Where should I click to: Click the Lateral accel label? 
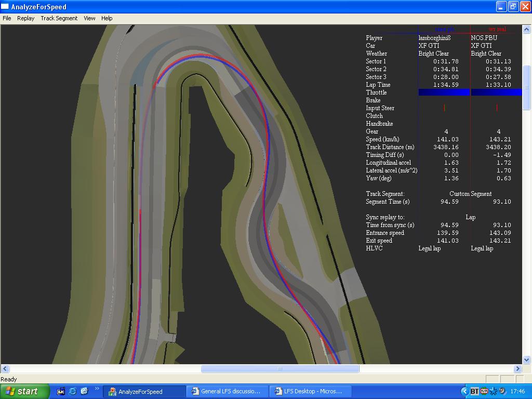(x=392, y=170)
